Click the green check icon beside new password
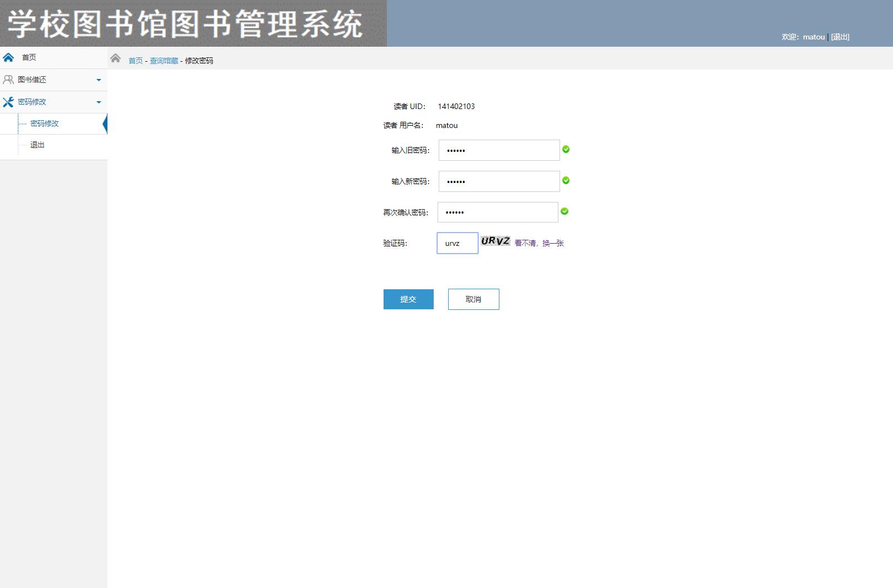Image resolution: width=893 pixels, height=588 pixels. tap(566, 180)
